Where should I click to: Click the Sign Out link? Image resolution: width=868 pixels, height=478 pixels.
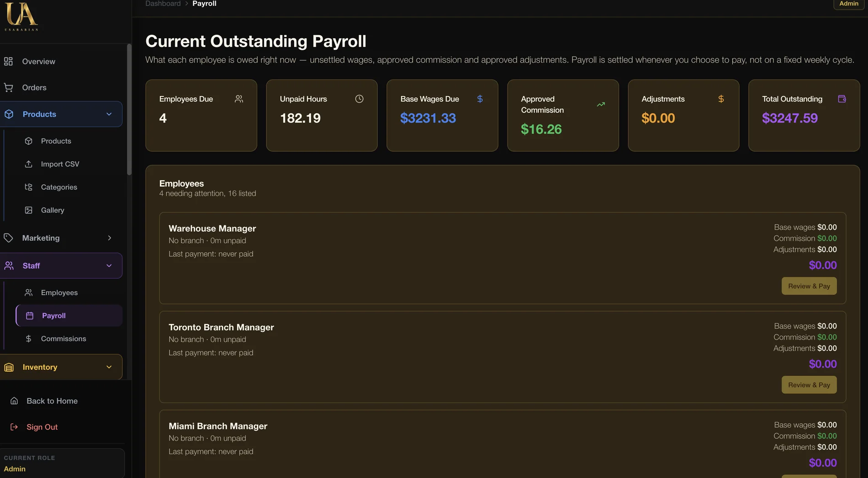pos(42,427)
